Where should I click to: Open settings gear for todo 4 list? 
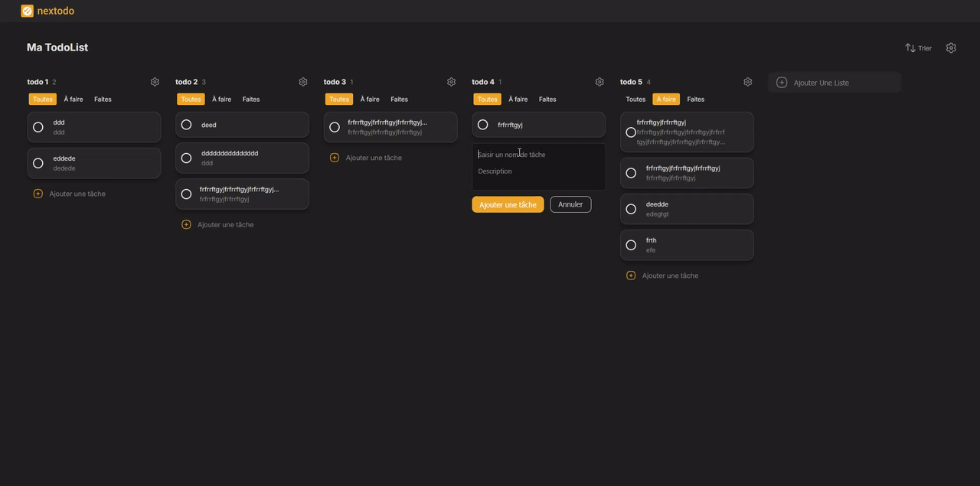(x=599, y=82)
